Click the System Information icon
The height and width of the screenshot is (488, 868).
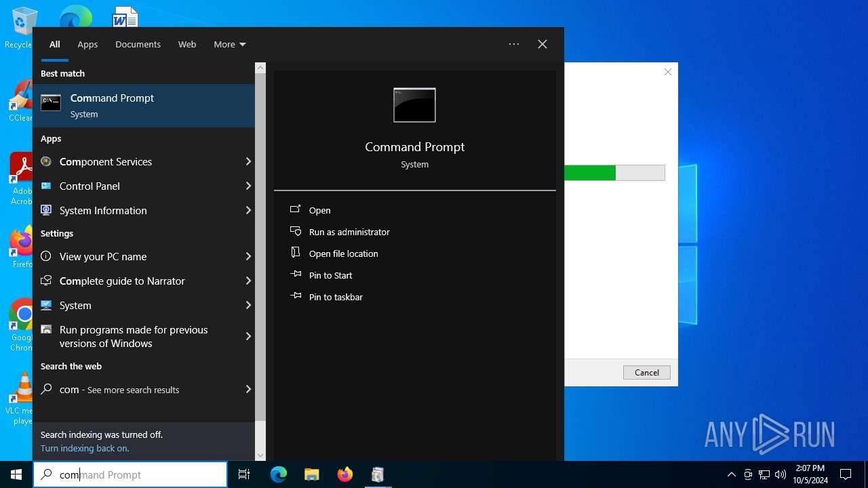pos(46,210)
